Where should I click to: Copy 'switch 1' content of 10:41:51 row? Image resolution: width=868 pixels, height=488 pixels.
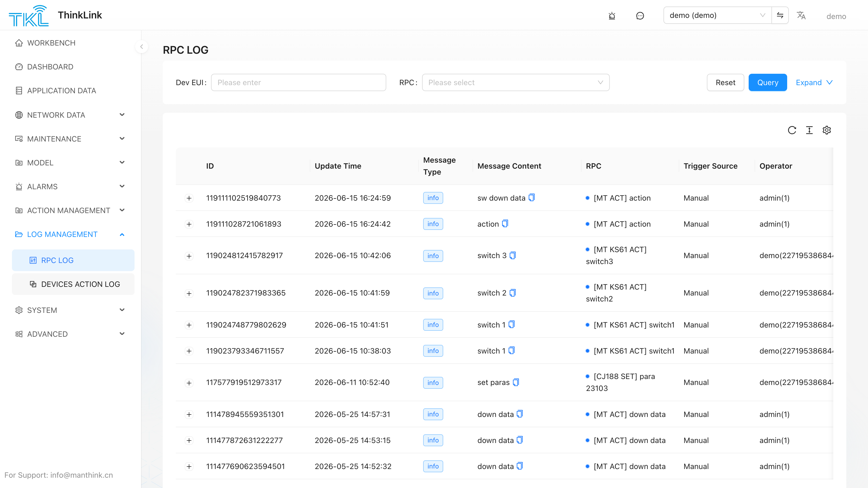(x=512, y=324)
